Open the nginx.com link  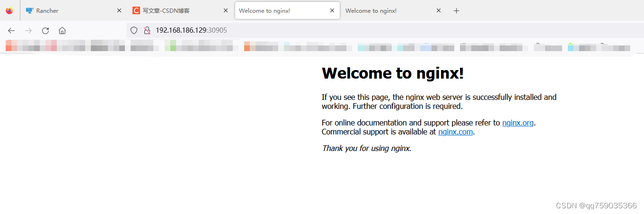coord(455,132)
